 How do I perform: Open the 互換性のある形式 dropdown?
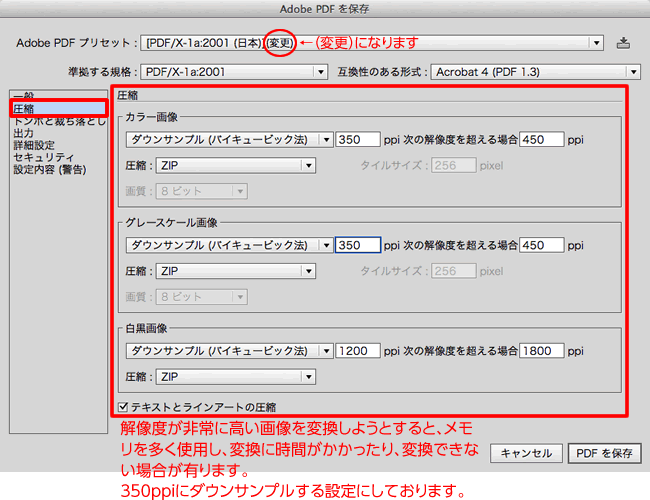536,72
